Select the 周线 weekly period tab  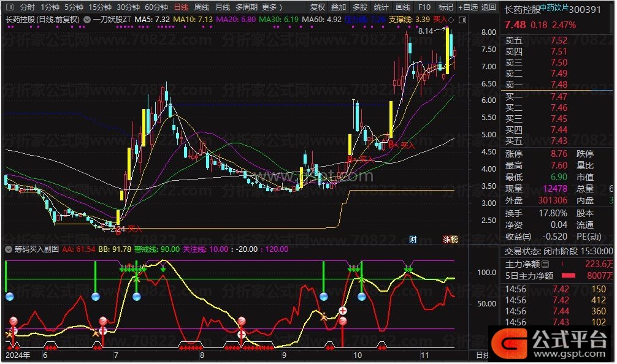[x=202, y=7]
